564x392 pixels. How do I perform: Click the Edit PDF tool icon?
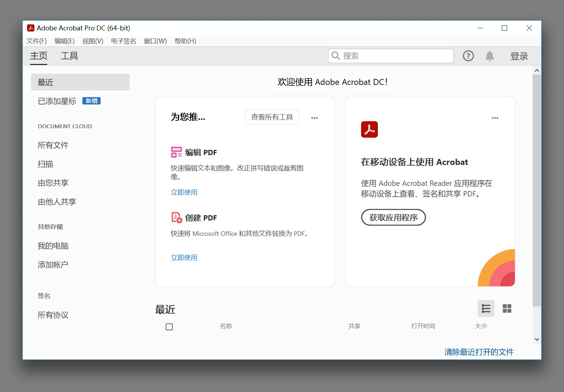(x=176, y=152)
